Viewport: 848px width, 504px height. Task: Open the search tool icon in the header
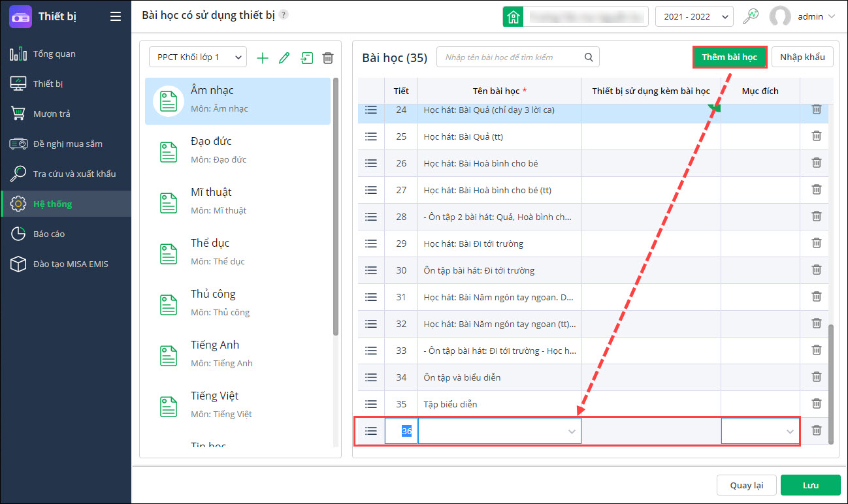(x=751, y=16)
